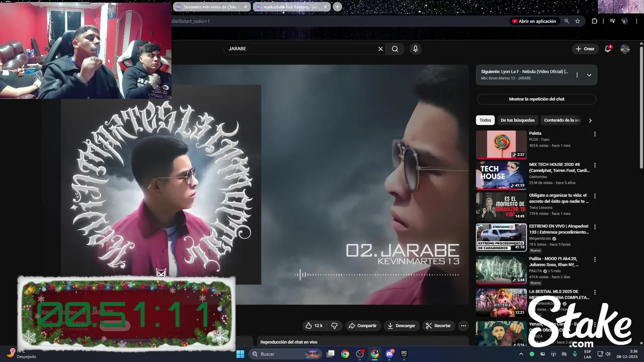Start voice search with the microphone
Screen dimensions: 644x362
[x=415, y=49]
